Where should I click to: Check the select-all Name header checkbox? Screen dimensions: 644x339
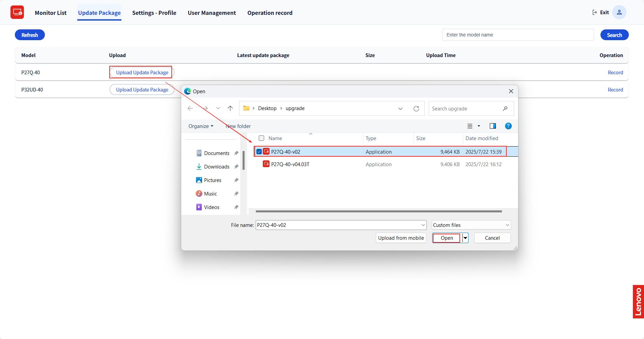[261, 138]
